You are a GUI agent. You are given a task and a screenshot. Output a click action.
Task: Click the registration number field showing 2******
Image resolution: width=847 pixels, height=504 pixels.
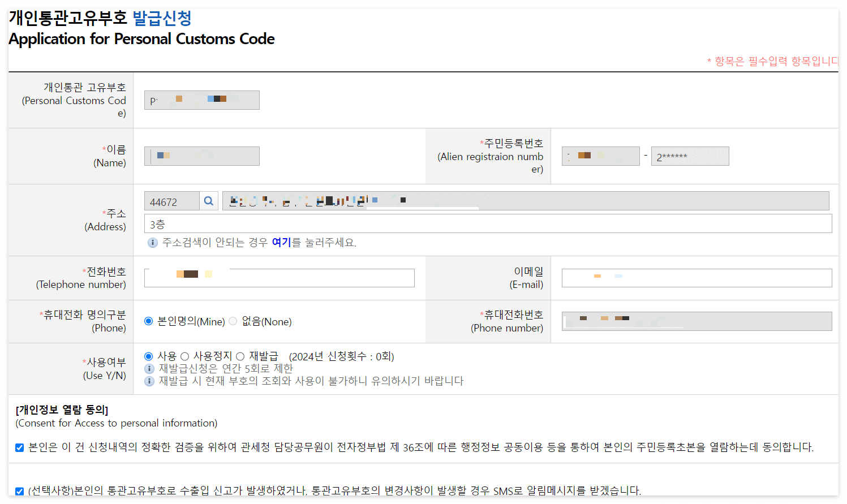pos(690,156)
